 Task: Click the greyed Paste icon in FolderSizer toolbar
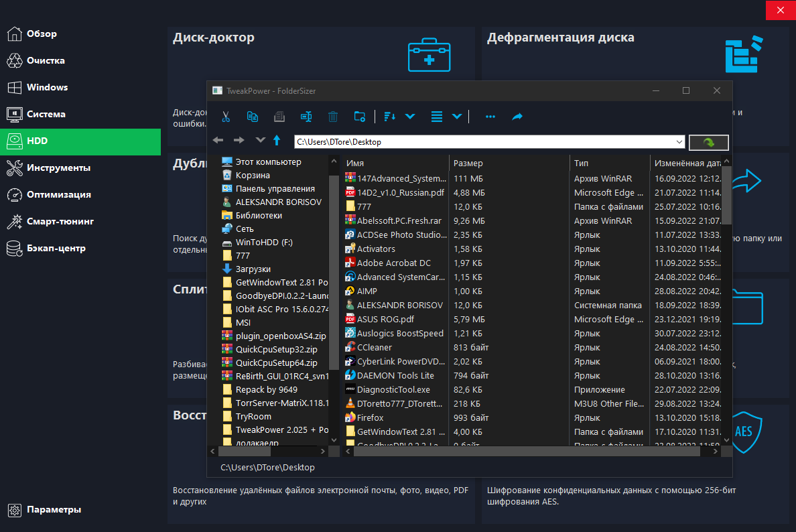point(279,117)
